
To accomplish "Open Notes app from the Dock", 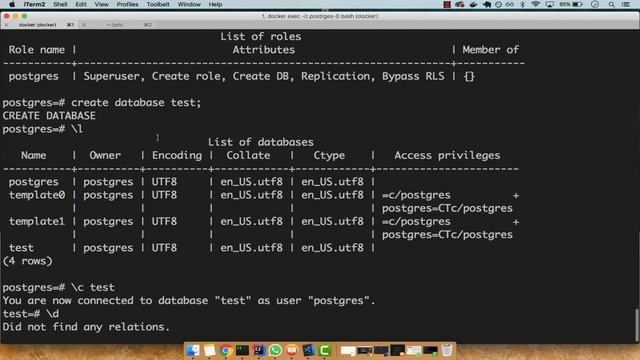I will tap(209, 350).
